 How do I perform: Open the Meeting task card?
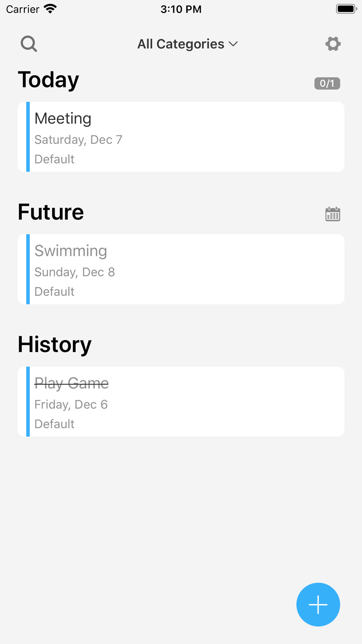181,137
